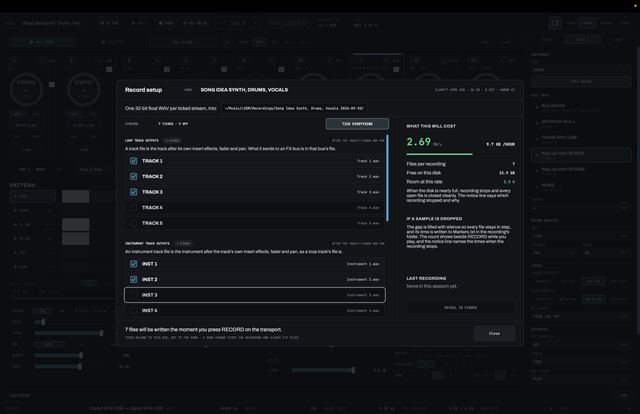Tick the TRACK 5 checkbox
Image resolution: width=640 pixels, height=414 pixels.
pyautogui.click(x=133, y=223)
